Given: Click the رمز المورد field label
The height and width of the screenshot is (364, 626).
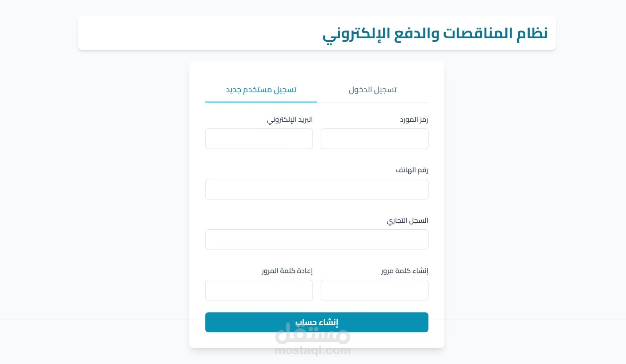Looking at the screenshot, I should click(x=414, y=120).
